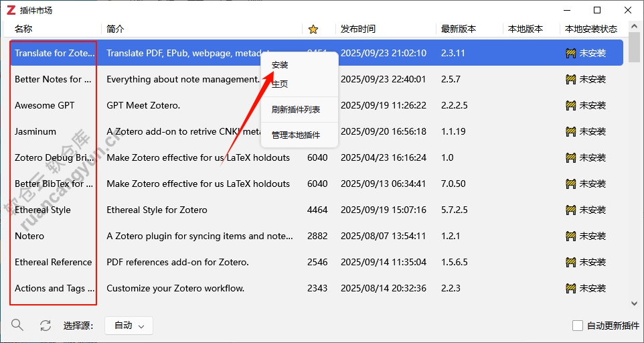644x343 pixels.
Task: Select the Jasminum plugin row
Action: click(316, 132)
